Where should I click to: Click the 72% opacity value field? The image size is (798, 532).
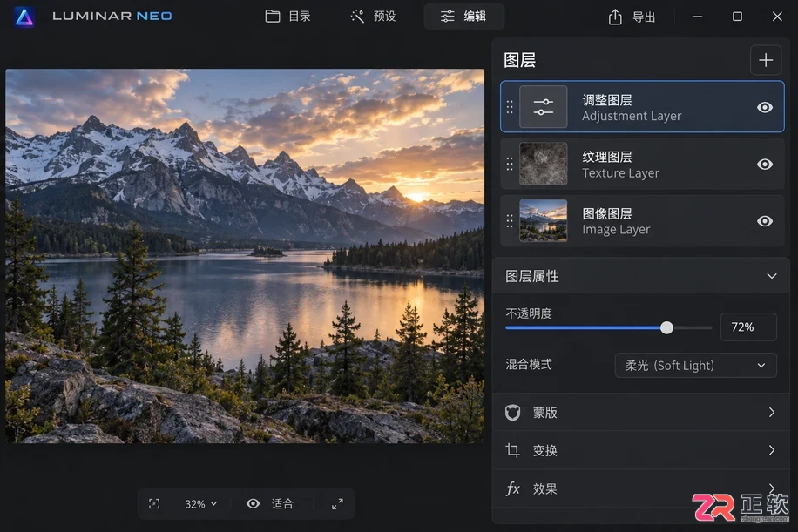[748, 327]
